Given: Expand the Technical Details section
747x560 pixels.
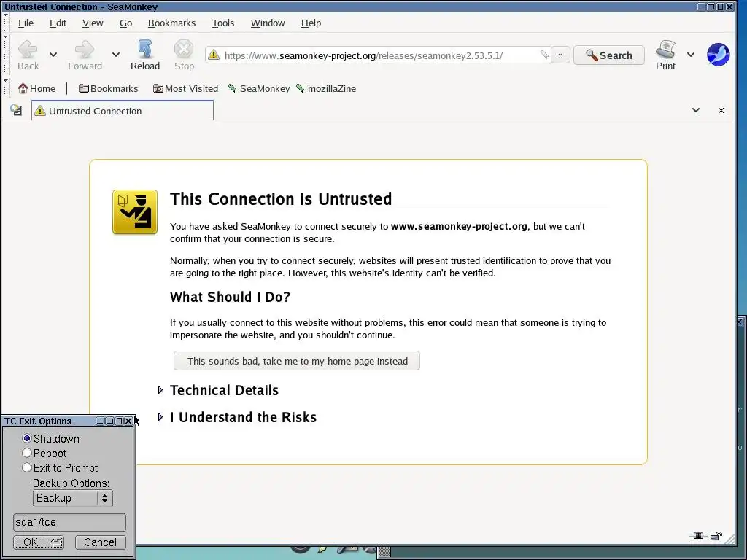Looking at the screenshot, I should coord(160,390).
